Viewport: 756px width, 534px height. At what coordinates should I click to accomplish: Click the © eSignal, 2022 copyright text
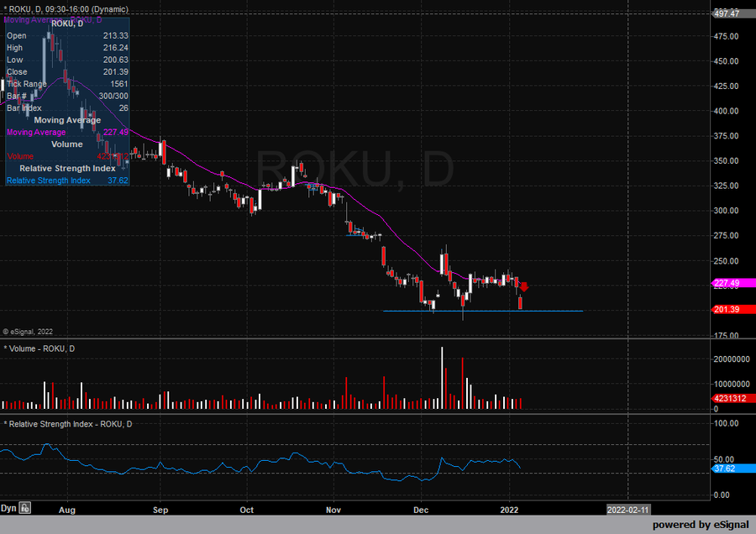28,332
